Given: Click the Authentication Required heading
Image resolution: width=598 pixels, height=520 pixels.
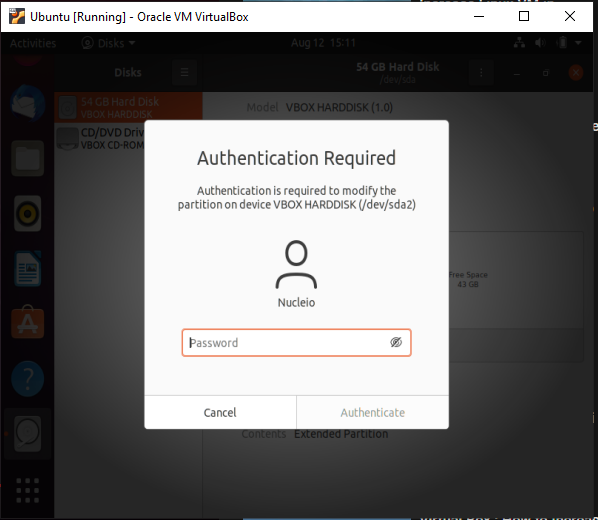Looking at the screenshot, I should coord(296,158).
